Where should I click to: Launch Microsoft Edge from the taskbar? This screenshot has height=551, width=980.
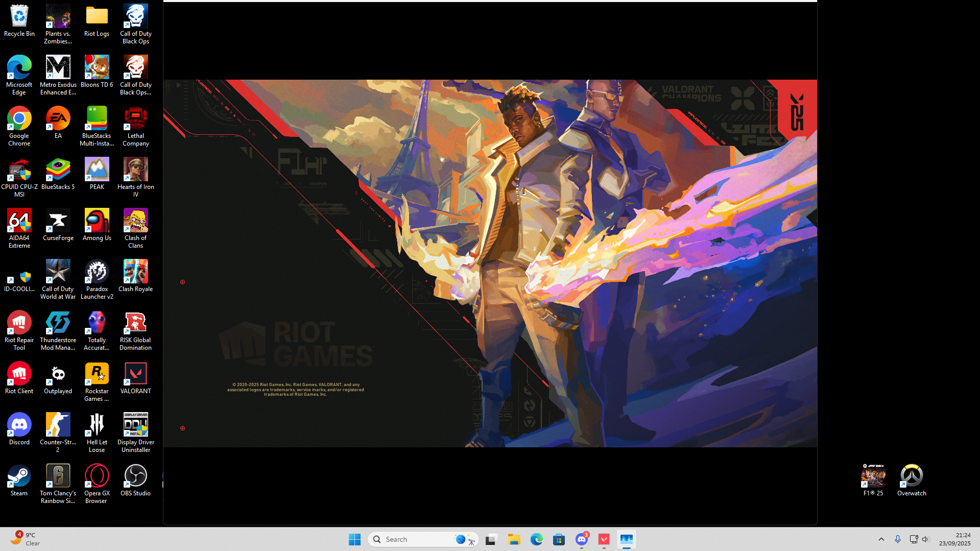click(x=536, y=539)
